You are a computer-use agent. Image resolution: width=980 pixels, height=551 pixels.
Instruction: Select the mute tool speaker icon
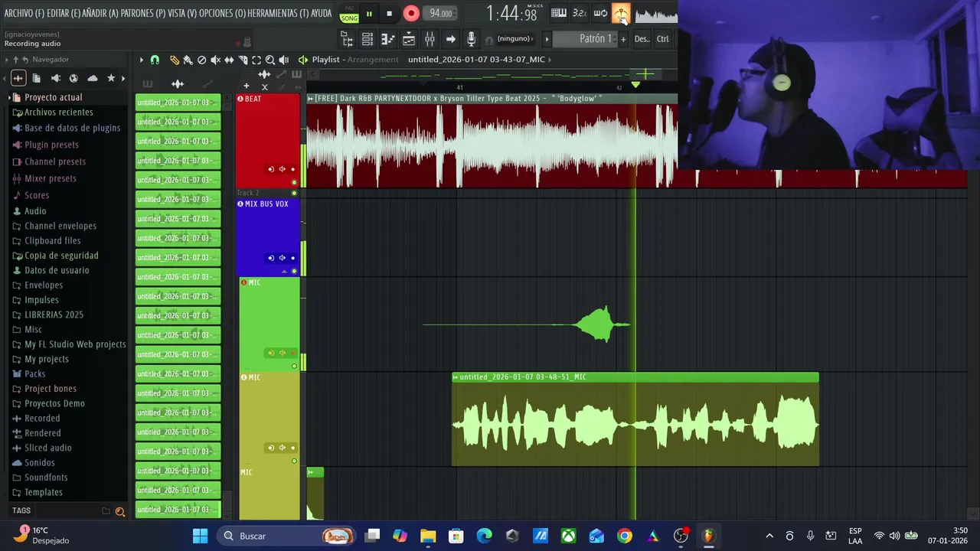tap(215, 60)
